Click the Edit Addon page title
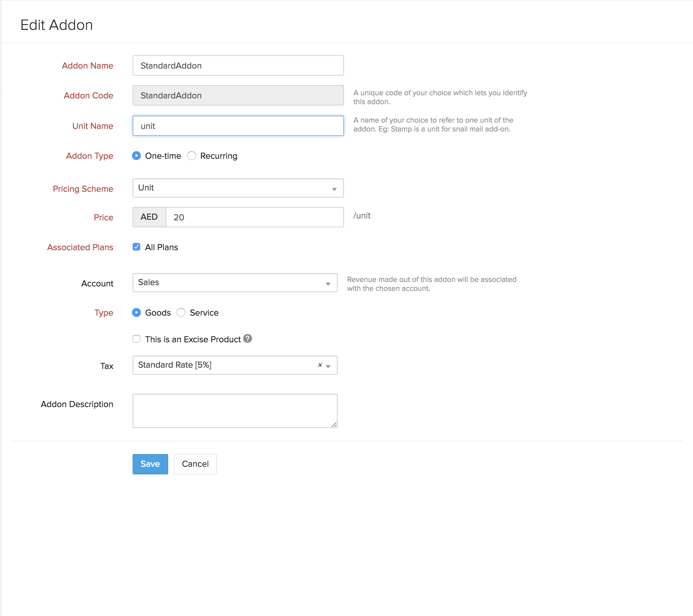The image size is (693, 616). 56,24
